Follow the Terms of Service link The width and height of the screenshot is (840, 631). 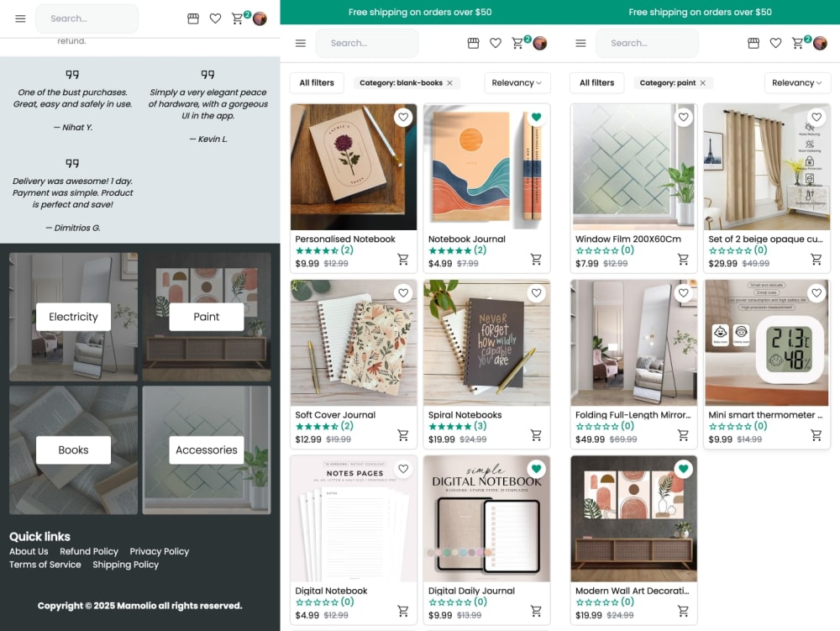point(45,565)
